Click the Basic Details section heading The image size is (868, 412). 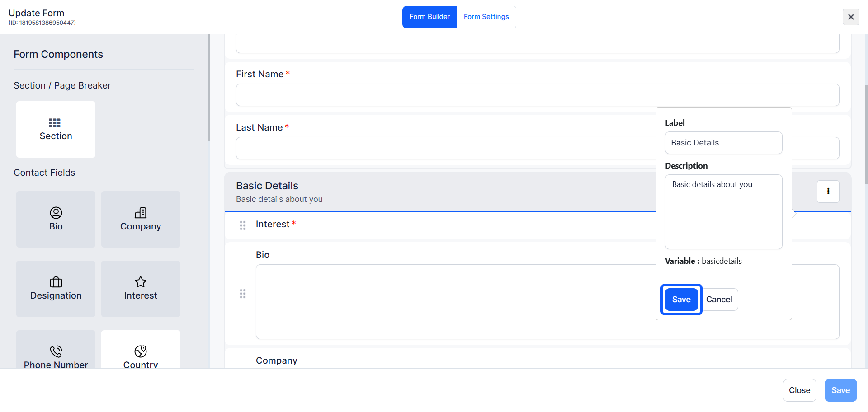267,186
